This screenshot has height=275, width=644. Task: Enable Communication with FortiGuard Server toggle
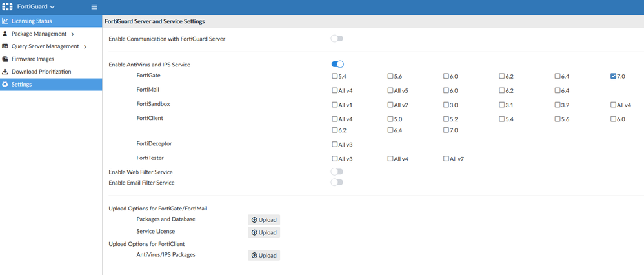click(x=337, y=39)
